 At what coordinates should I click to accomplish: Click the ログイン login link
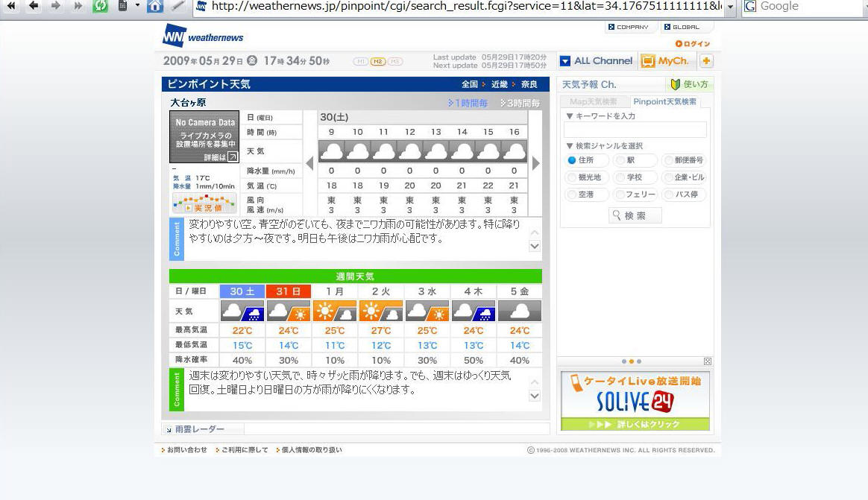693,44
